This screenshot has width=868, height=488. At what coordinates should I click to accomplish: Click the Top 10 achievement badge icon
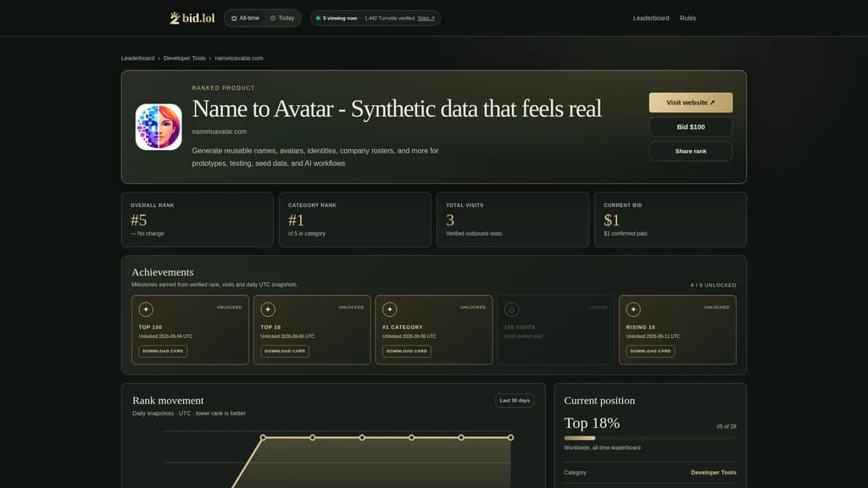point(268,309)
